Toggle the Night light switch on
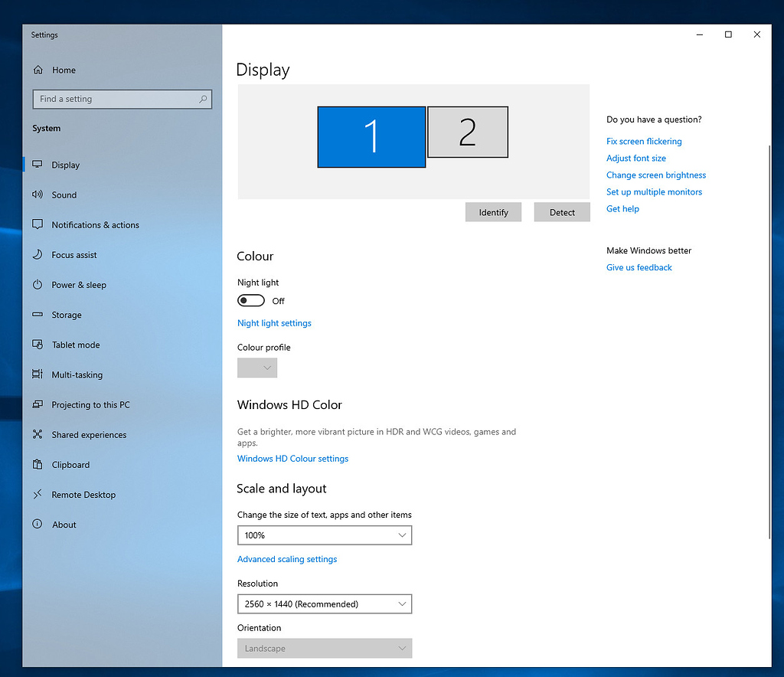This screenshot has height=677, width=784. click(250, 300)
